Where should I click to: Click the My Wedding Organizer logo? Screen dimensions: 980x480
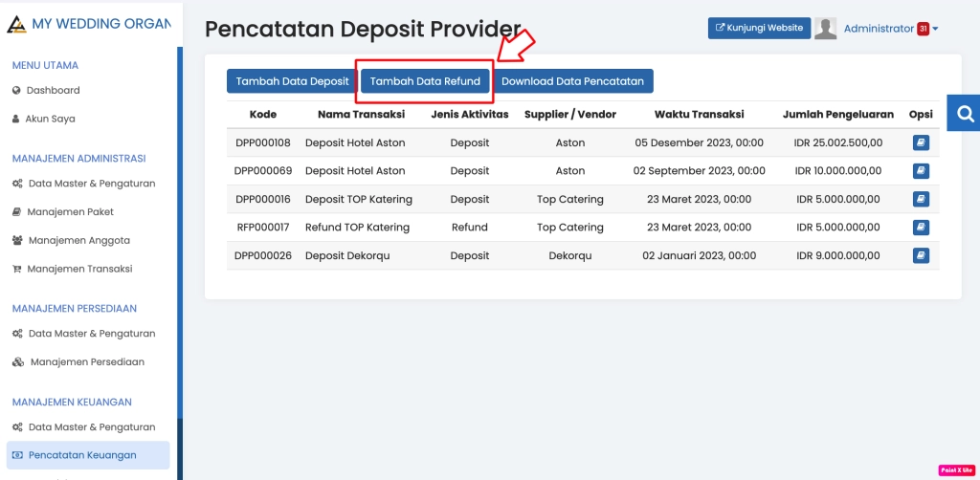coord(16,23)
